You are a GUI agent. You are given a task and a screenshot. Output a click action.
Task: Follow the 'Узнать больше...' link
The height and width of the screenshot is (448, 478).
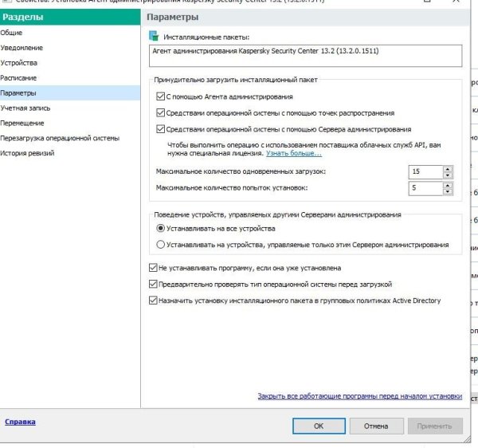pos(293,153)
